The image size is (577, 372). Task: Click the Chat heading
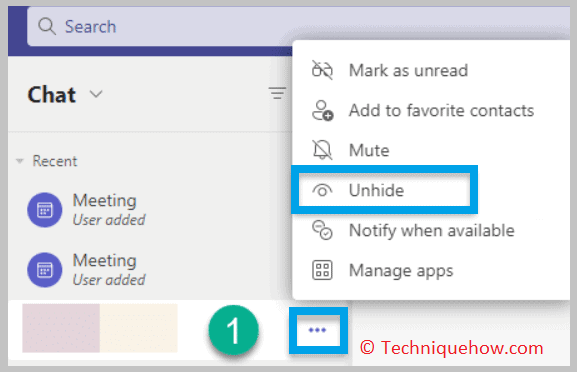(52, 95)
